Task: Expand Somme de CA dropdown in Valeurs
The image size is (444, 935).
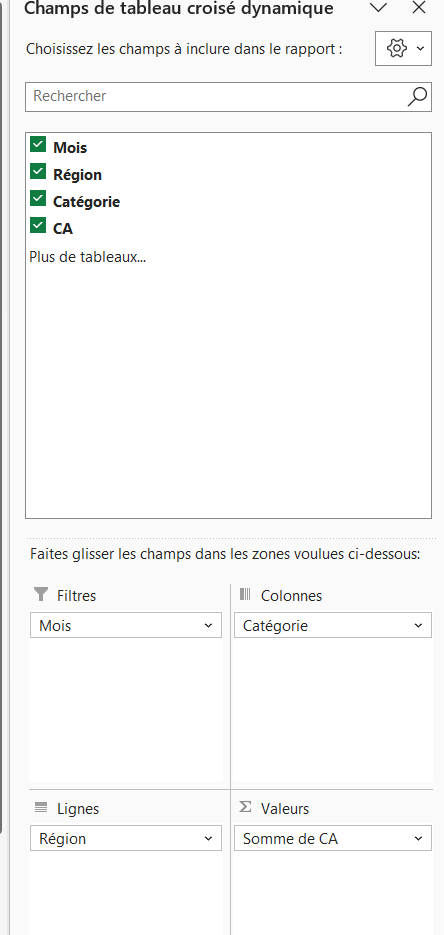Action: tap(418, 838)
